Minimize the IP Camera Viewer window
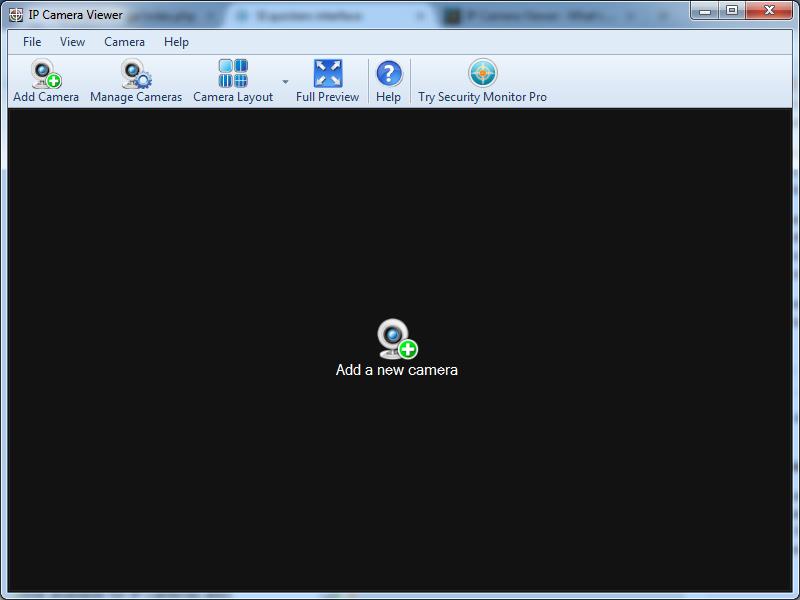The image size is (800, 600). pos(705,10)
